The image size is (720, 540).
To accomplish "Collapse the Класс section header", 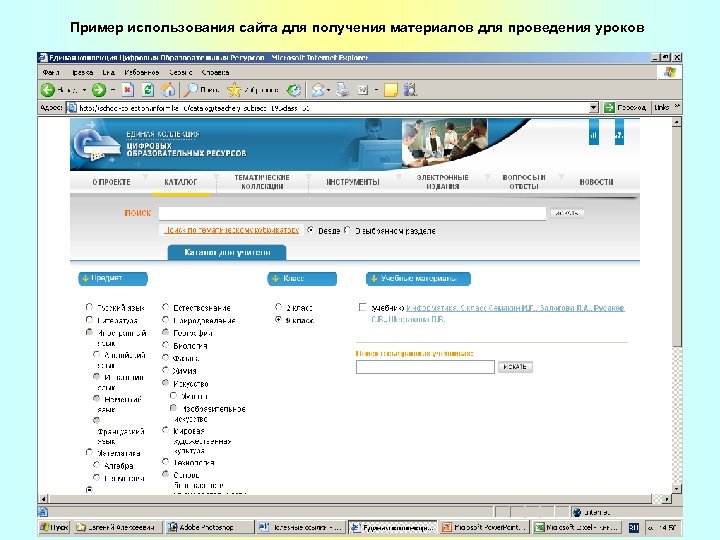I will pos(302,278).
